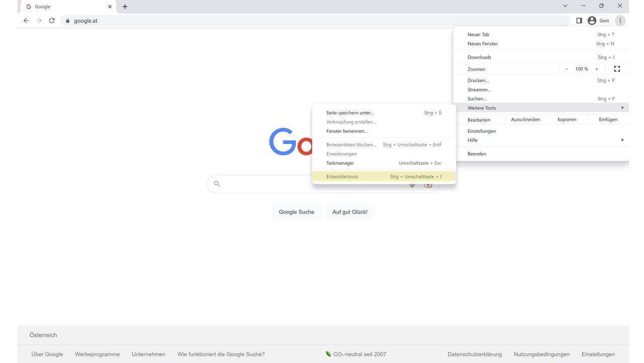Choose Beenden to quit Chrome
This screenshot has width=644, height=363.
tap(476, 154)
